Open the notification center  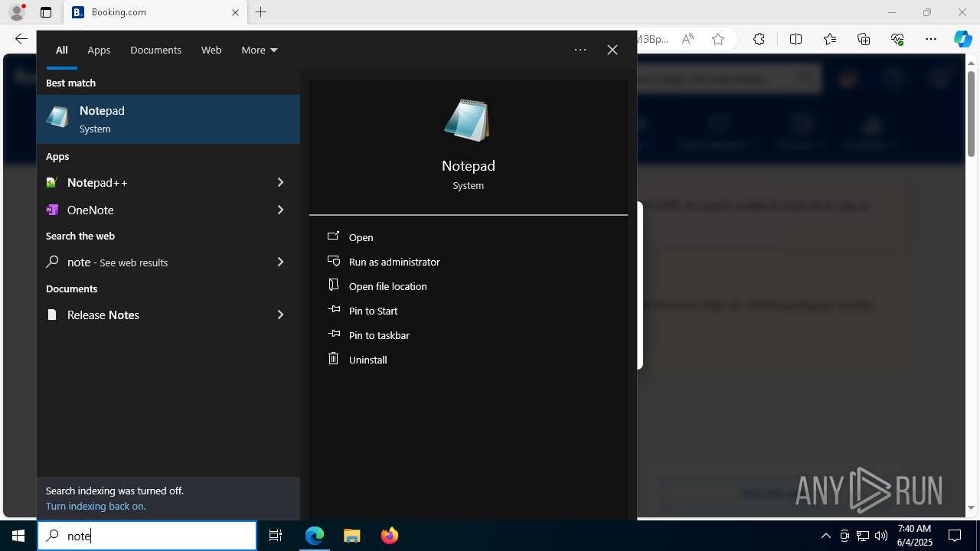(955, 536)
